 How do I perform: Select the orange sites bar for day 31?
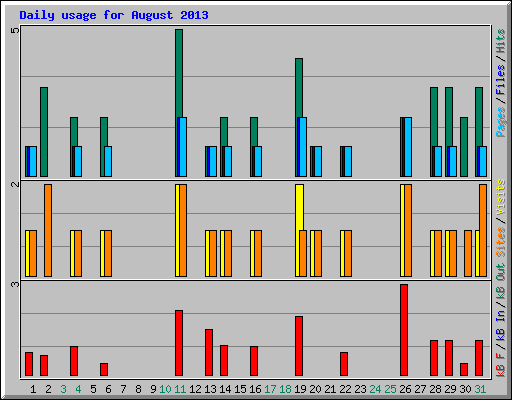point(483,230)
